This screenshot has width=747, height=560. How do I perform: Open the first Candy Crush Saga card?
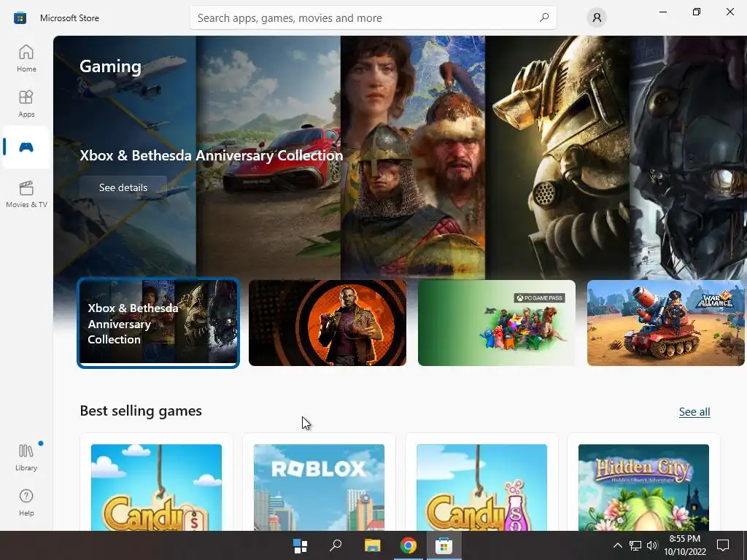pyautogui.click(x=156, y=483)
